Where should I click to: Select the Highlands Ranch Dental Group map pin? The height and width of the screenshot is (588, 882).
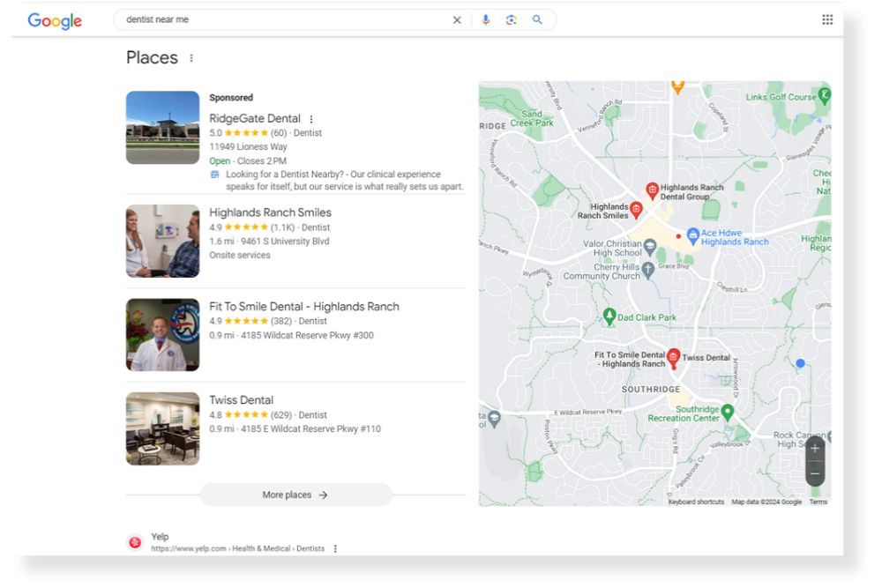point(652,191)
